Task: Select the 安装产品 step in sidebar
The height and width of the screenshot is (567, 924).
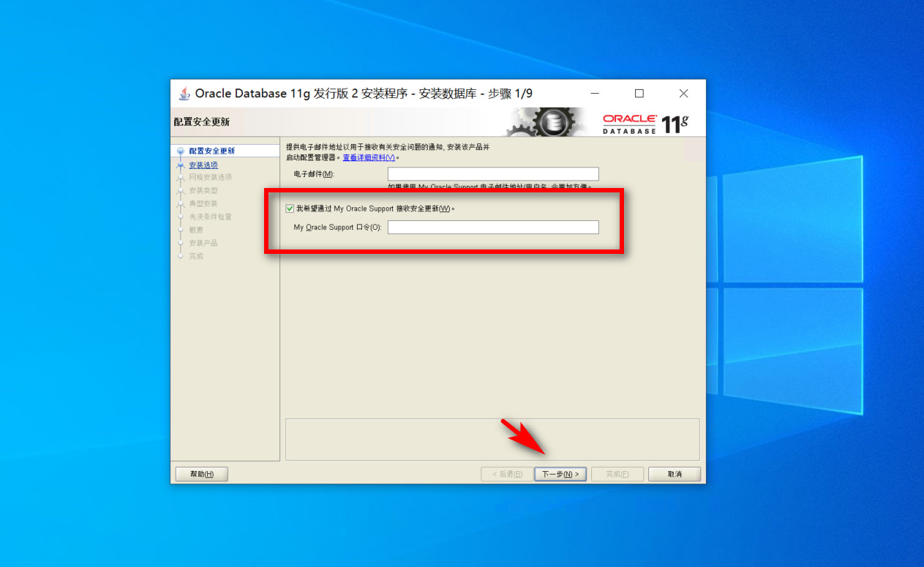Action: point(203,243)
